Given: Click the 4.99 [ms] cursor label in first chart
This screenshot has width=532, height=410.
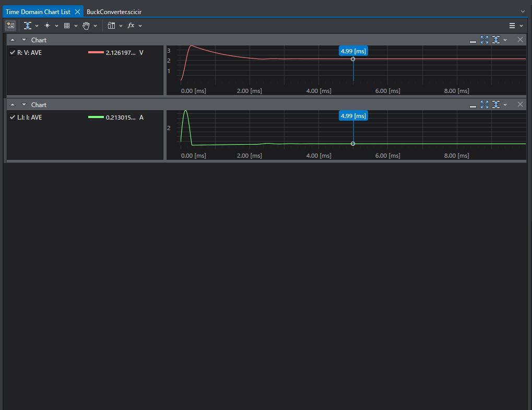Looking at the screenshot, I should (x=353, y=51).
